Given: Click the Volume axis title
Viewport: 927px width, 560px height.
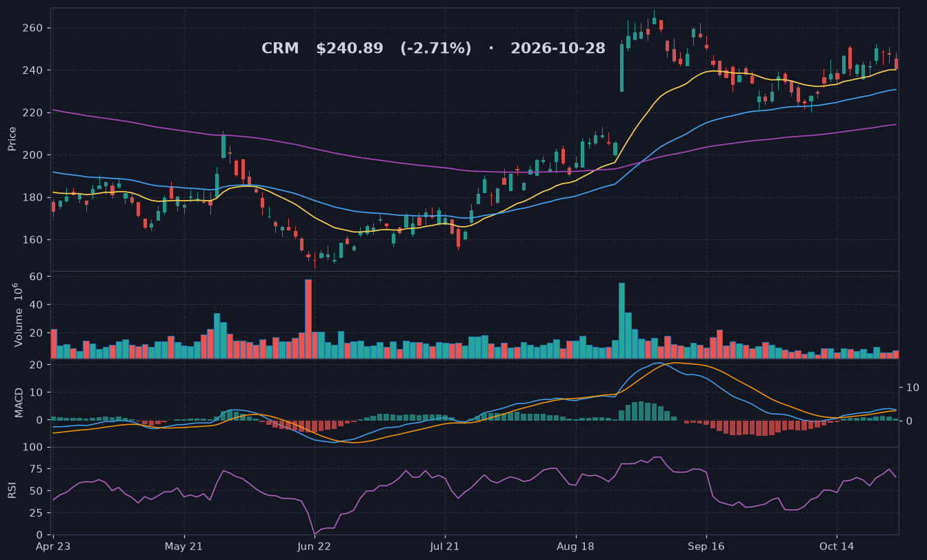Looking at the screenshot, I should (19, 314).
